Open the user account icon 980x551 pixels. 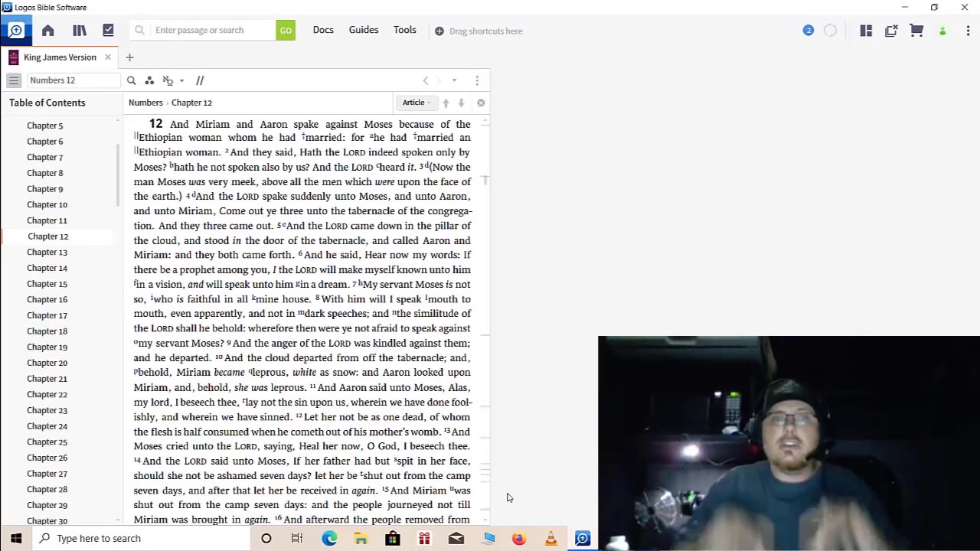(942, 31)
